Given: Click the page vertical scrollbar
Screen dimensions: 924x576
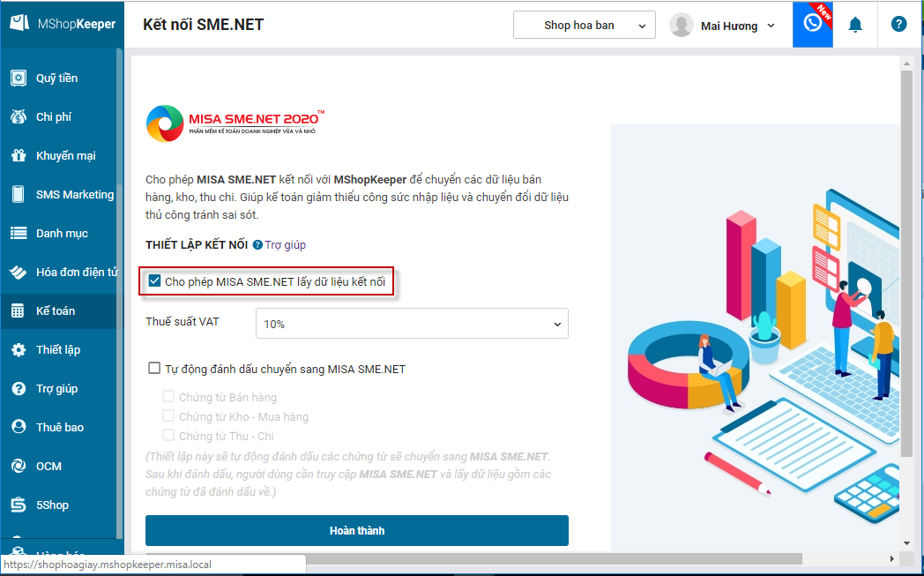Looking at the screenshot, I should point(905,265).
